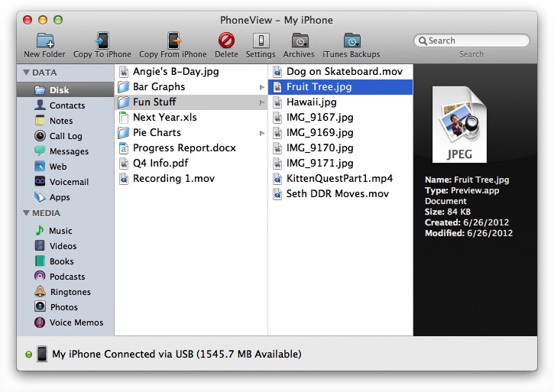This screenshot has height=392, width=554.
Task: Click the JPEG preview thumbnail
Action: pyautogui.click(x=460, y=125)
